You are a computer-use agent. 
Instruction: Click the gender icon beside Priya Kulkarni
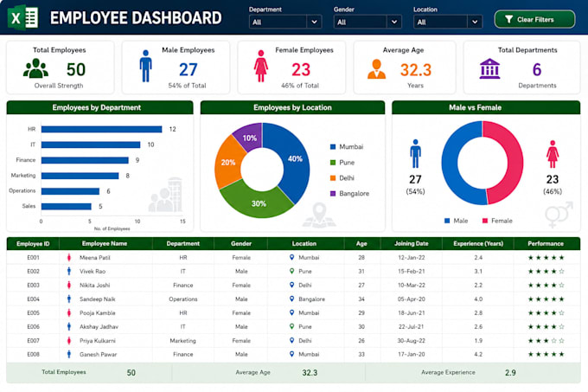(x=69, y=341)
